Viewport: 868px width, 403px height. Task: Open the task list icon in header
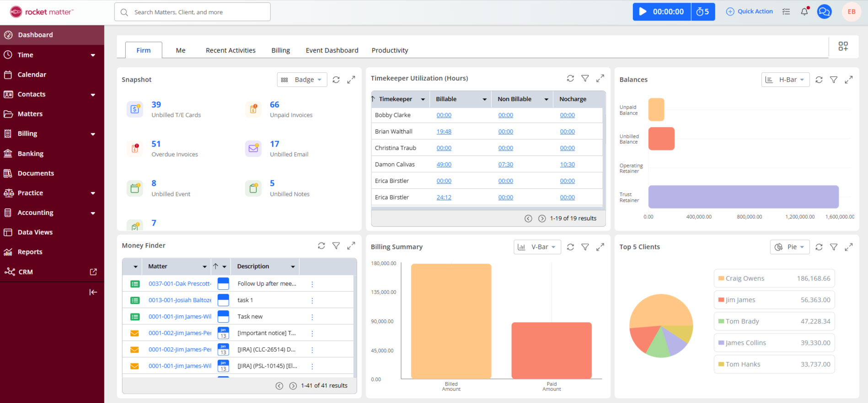pos(786,12)
